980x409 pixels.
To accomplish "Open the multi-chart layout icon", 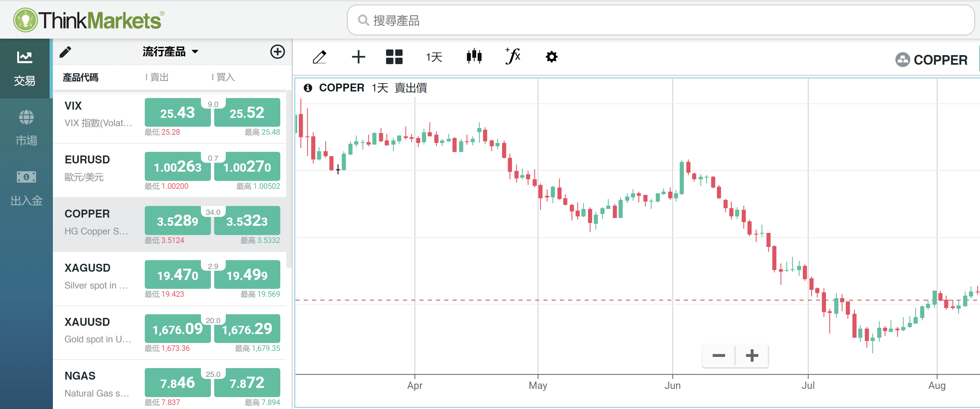I will [394, 57].
